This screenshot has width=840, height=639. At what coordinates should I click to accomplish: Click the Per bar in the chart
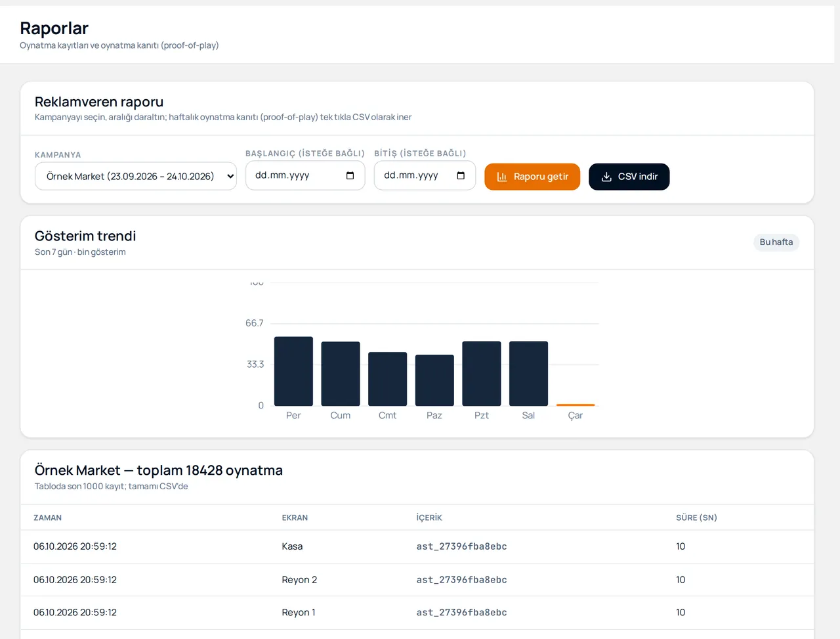click(293, 371)
